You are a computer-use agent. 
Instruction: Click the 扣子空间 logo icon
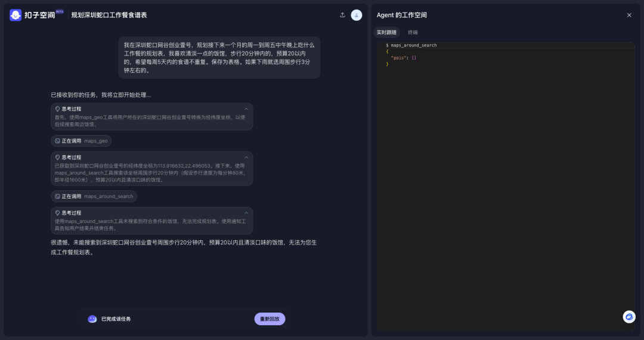point(16,15)
